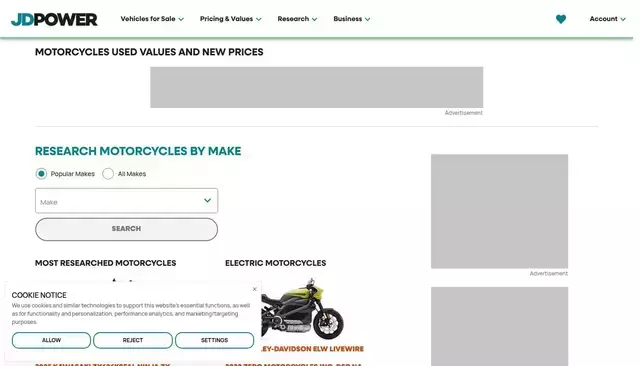Click the right sidebar advertisement box

point(500,211)
